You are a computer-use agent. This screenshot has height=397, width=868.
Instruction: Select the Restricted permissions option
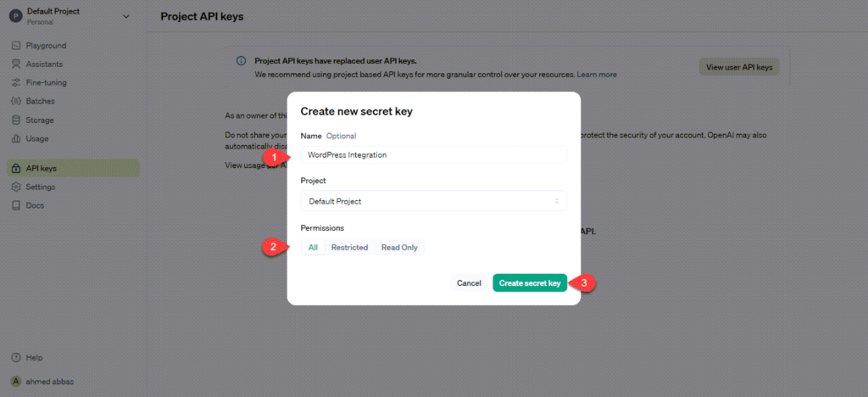click(x=349, y=248)
